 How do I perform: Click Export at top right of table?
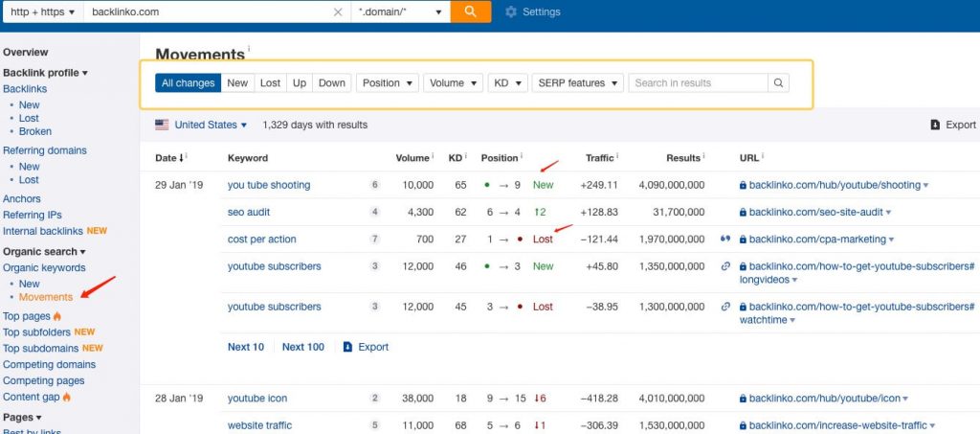(x=953, y=126)
